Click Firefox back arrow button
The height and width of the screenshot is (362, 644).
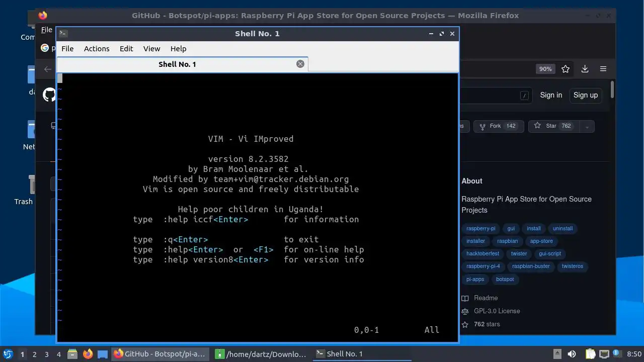click(48, 69)
